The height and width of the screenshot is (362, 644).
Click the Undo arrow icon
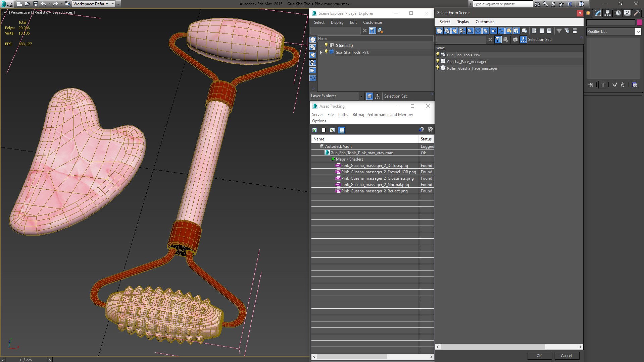pos(44,4)
